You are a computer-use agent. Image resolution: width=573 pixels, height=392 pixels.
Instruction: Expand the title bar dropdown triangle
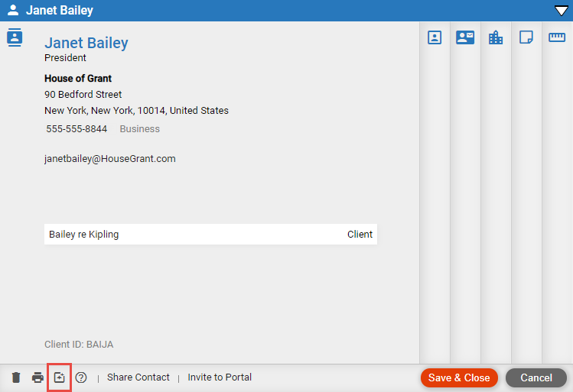tap(562, 11)
